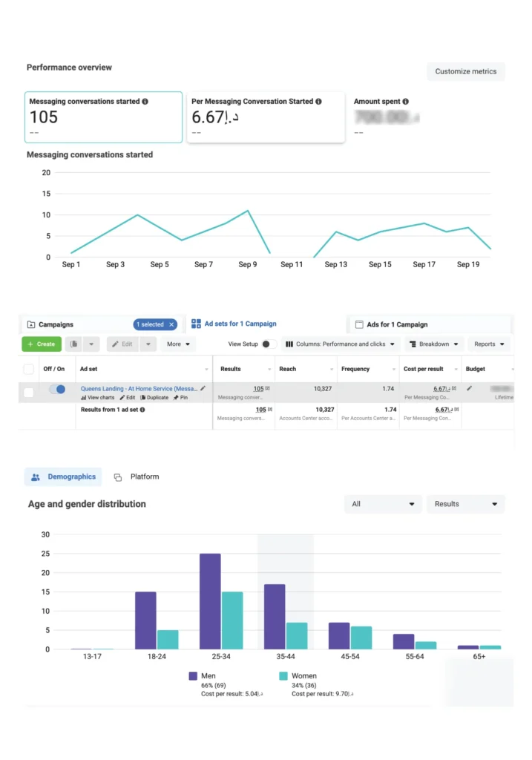532x760 pixels.
Task: Click the duplicate icon button beside Create
Action: click(x=74, y=344)
